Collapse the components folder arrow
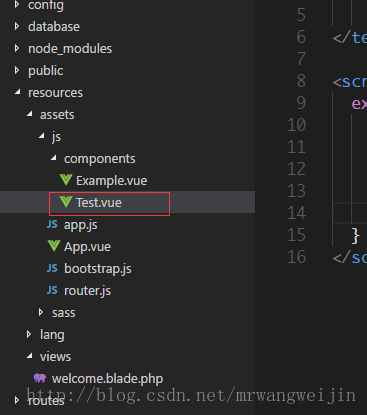367x415 pixels. 54,158
